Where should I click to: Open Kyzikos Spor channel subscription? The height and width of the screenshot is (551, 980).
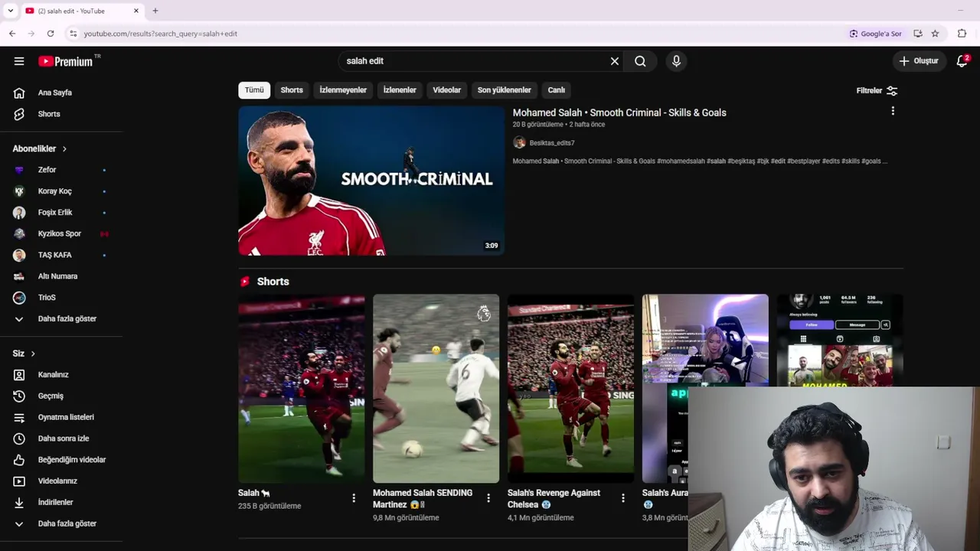pyautogui.click(x=61, y=233)
